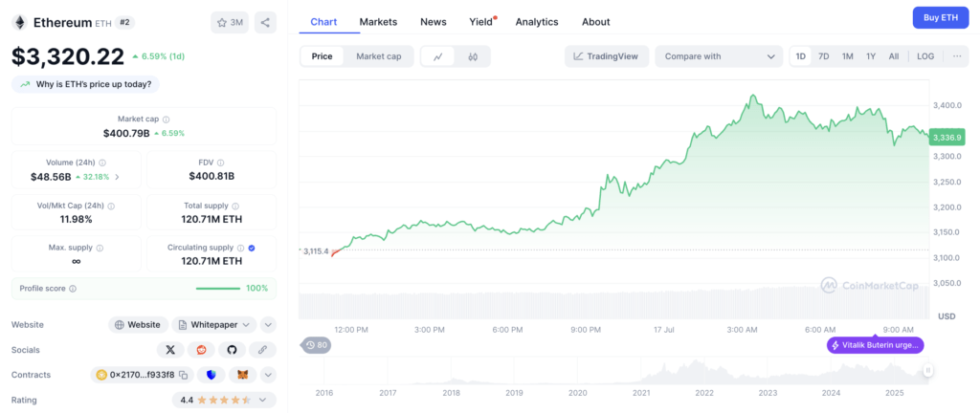Open the Yield tab
Screen dimensions: 980x413
coord(481,22)
